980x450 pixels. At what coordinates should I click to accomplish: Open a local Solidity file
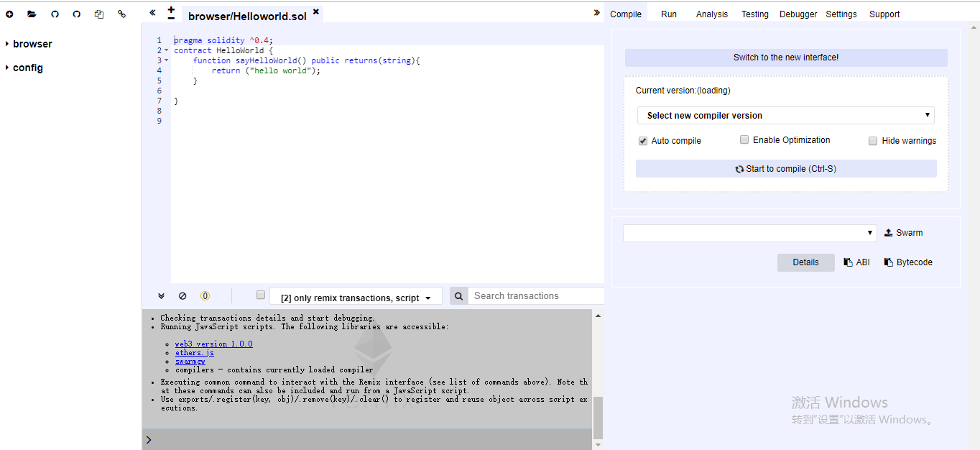31,14
